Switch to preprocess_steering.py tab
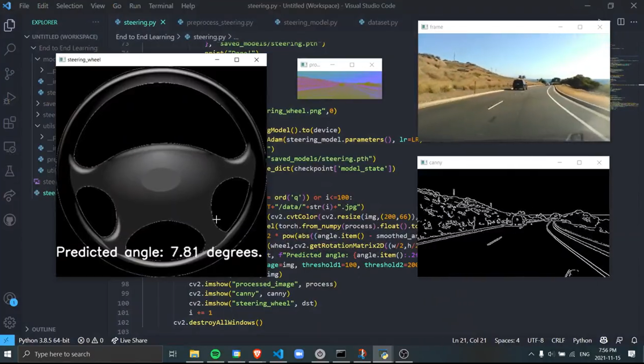 [x=215, y=23]
